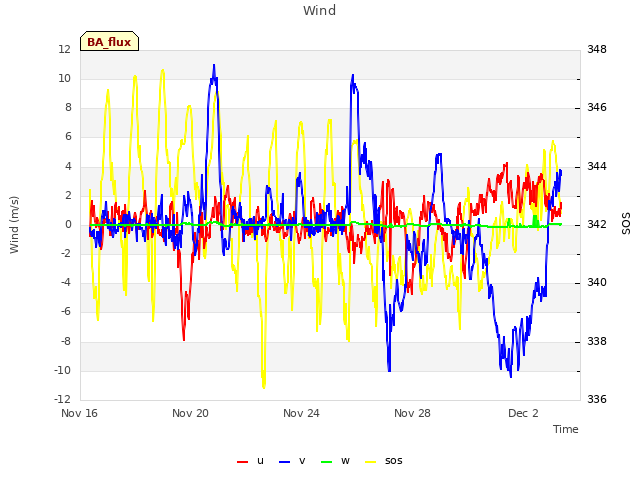This screenshot has height=480, width=640.
Task: Click the -8 left axis value
Action: pyautogui.click(x=66, y=341)
